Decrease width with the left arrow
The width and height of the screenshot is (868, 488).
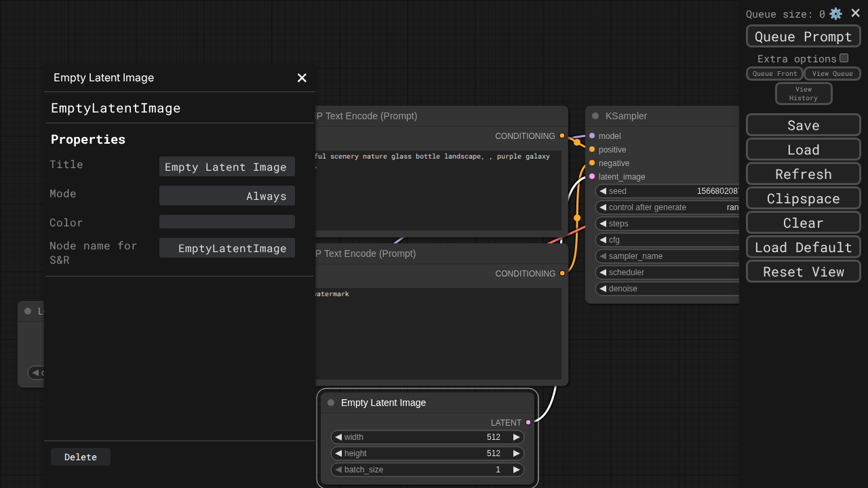click(338, 437)
